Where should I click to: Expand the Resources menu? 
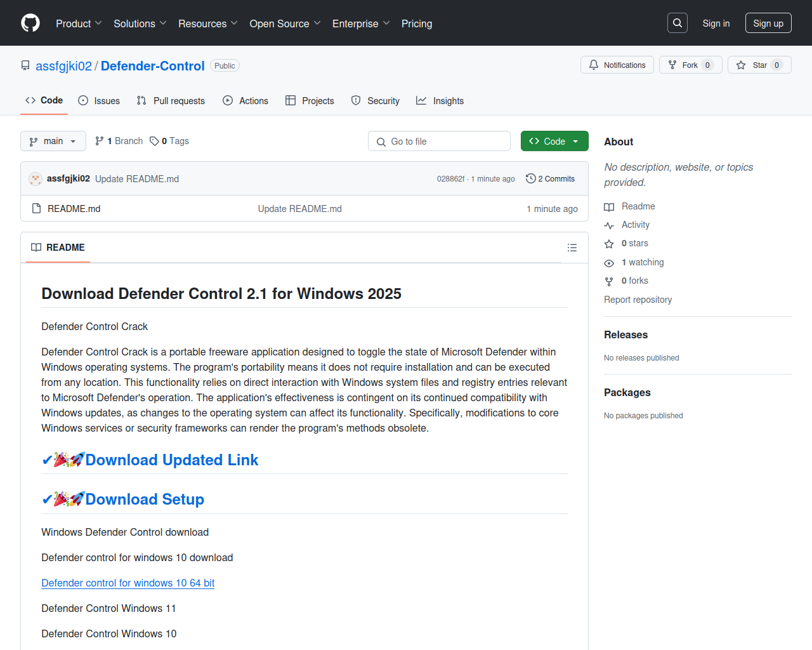pyautogui.click(x=208, y=23)
